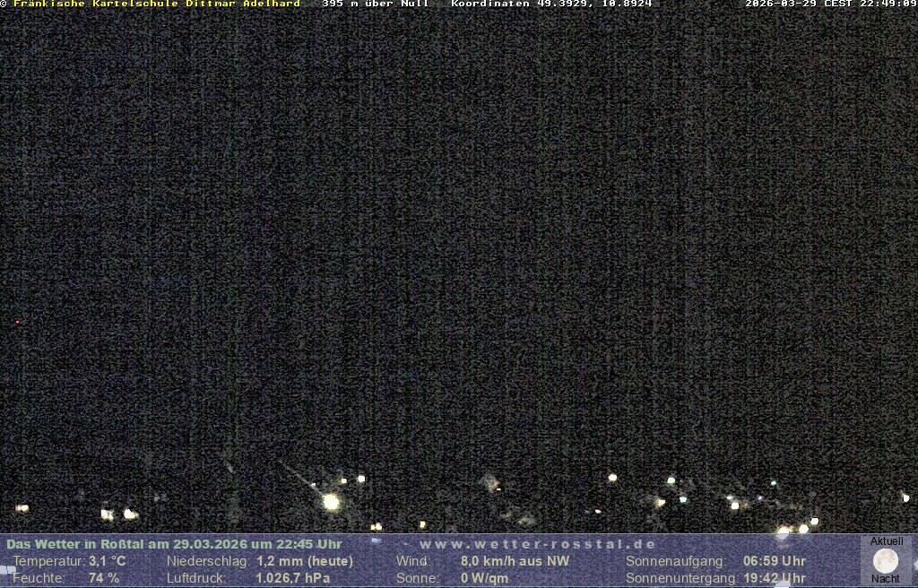918x588 pixels.
Task: Click the 'Nacht' label below the moon
Action: click(886, 579)
